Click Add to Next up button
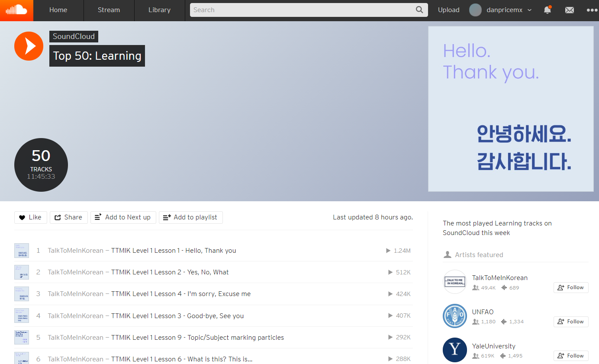The height and width of the screenshot is (364, 599). (123, 217)
